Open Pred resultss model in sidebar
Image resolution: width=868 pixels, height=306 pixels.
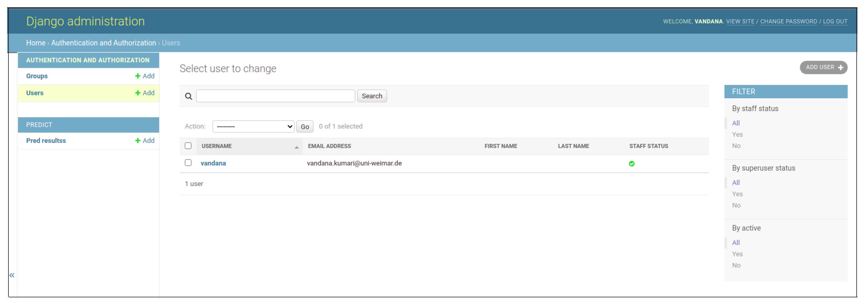(46, 141)
